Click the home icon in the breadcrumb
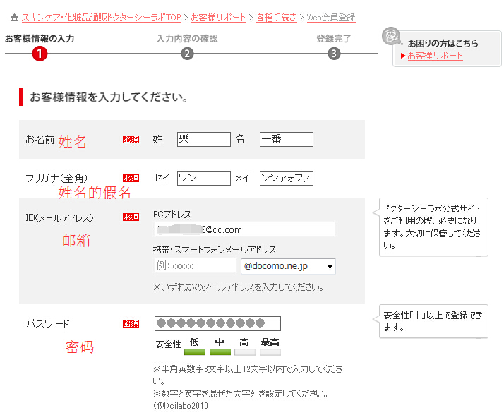Screen dimensions: 504x420 14,18
